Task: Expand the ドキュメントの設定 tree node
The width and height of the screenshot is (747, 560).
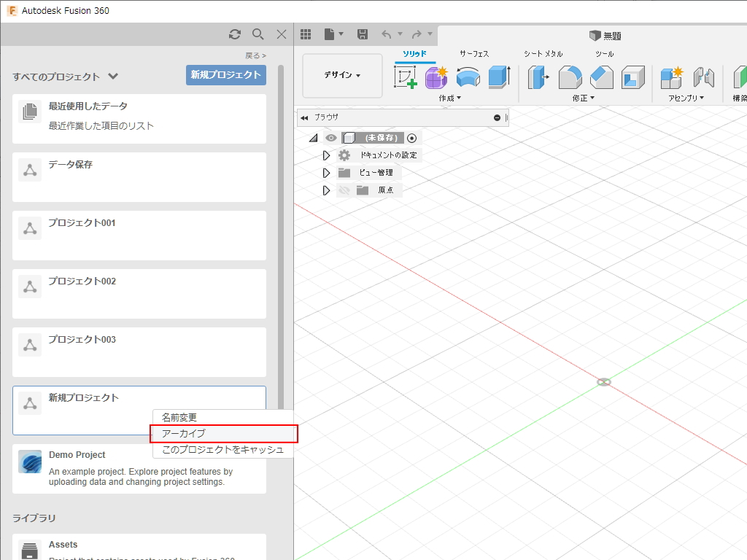Action: click(326, 155)
